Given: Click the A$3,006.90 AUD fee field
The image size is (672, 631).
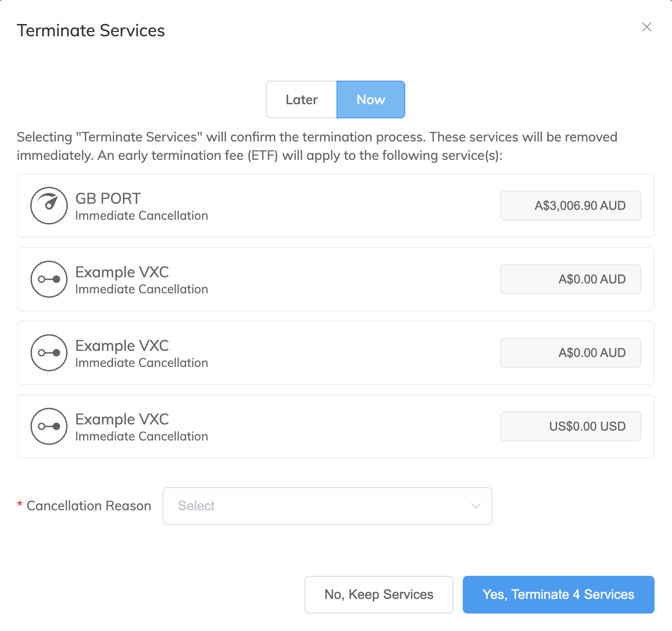Looking at the screenshot, I should (571, 206).
